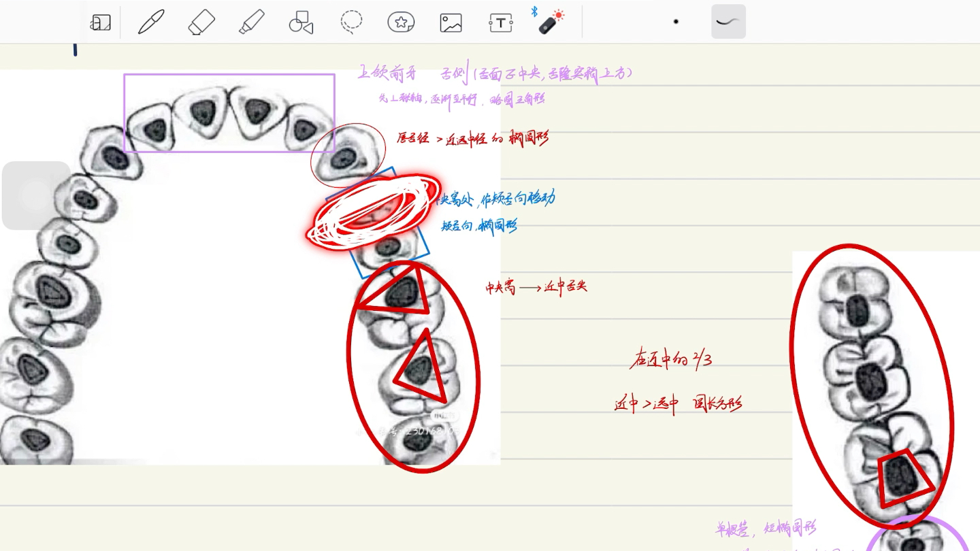Tap the purple note '单根管, 短椭圆形'

(766, 527)
